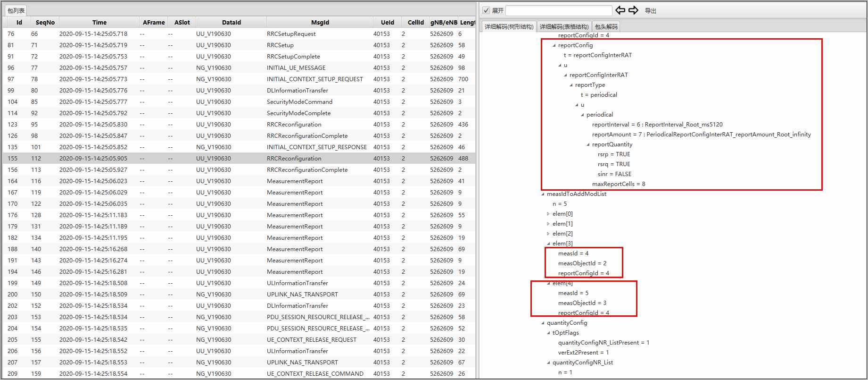The image size is (868, 380).
Task: Select the SecurityModeCommand message row
Action: (x=299, y=102)
